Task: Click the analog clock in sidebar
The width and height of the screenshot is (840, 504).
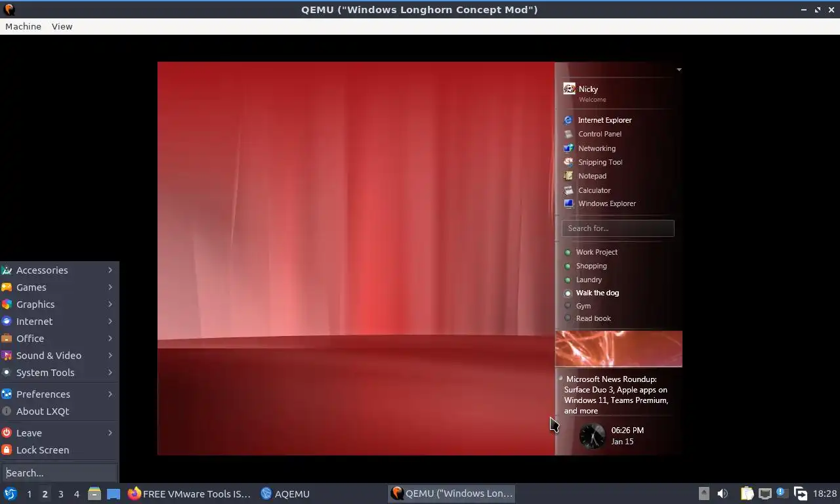Action: click(x=592, y=436)
